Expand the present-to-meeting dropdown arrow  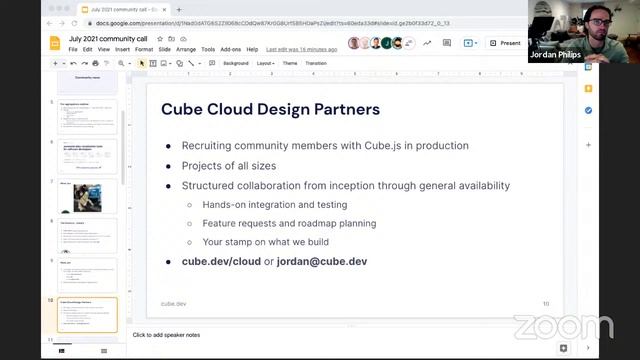coord(476,43)
